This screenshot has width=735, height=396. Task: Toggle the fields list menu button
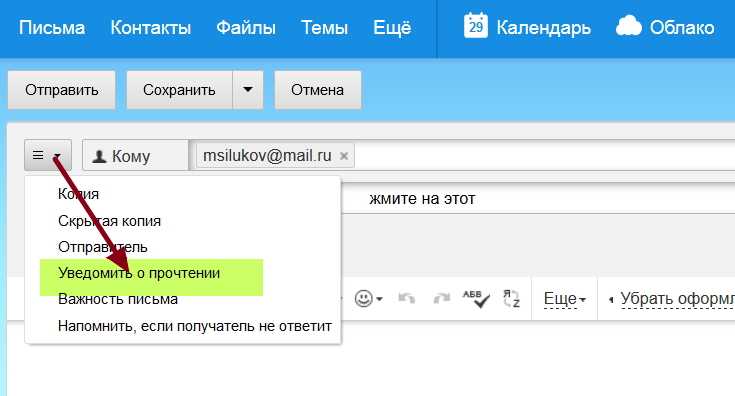tap(48, 155)
